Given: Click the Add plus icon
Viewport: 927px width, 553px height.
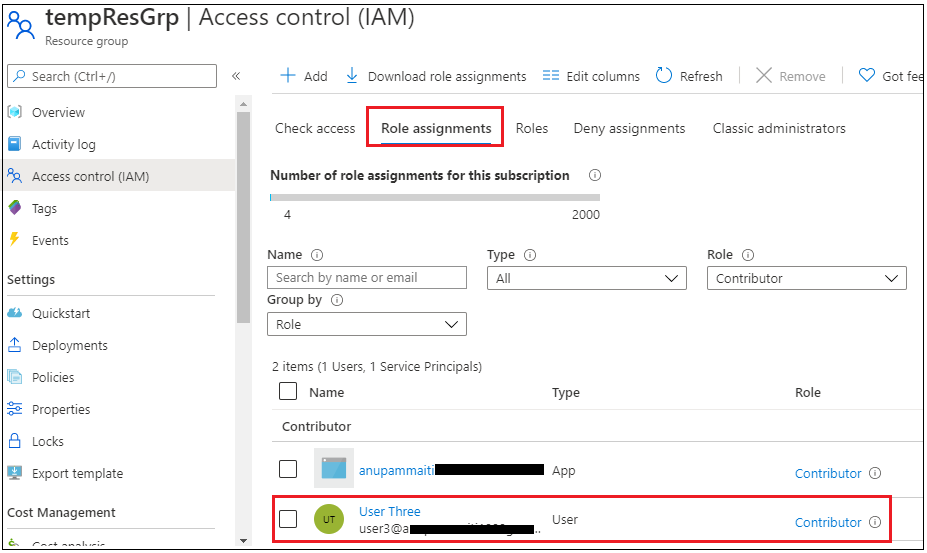Looking at the screenshot, I should [x=287, y=76].
